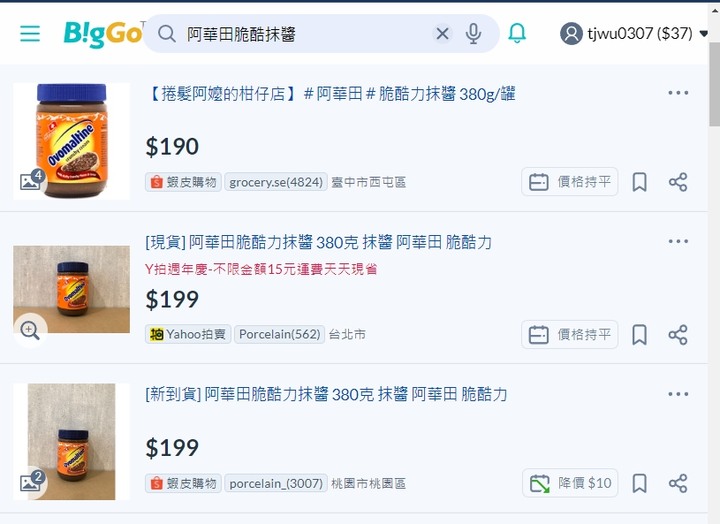The image size is (720, 524).
Task: Bookmark the $190 Ovomaltine listing
Action: (x=640, y=182)
